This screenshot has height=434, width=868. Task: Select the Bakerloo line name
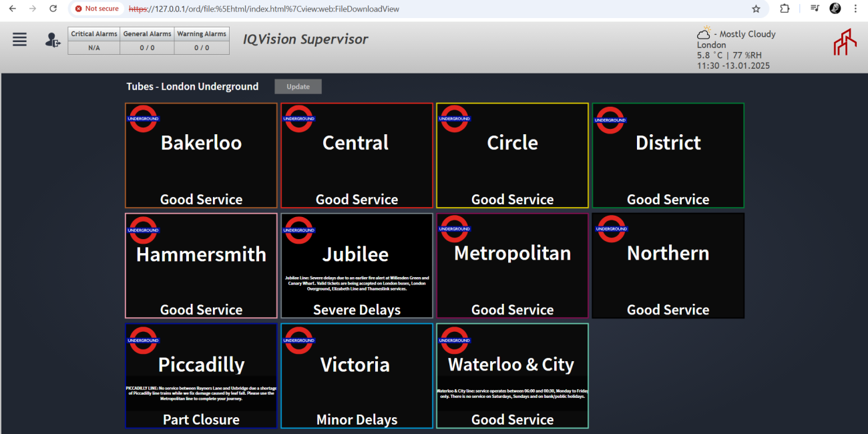point(201,143)
